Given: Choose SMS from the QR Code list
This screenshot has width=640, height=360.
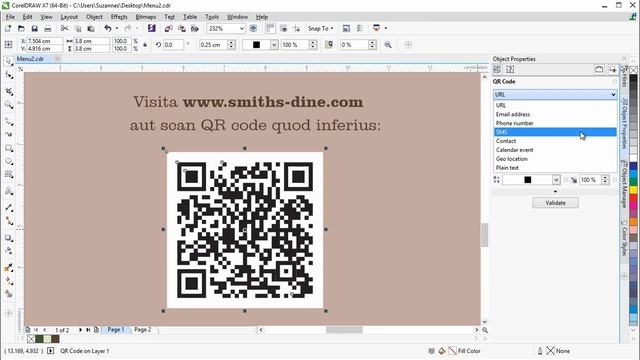Looking at the screenshot, I should [x=555, y=132].
